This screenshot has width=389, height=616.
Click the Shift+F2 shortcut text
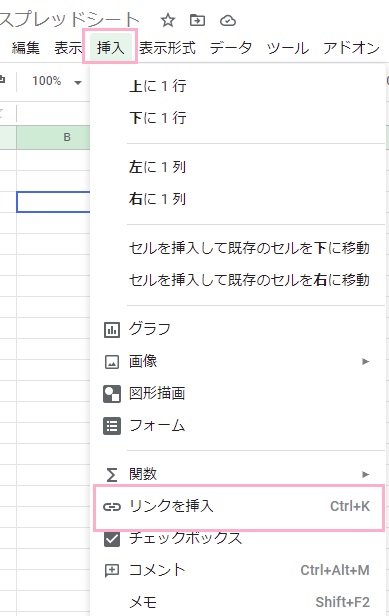pyautogui.click(x=342, y=602)
